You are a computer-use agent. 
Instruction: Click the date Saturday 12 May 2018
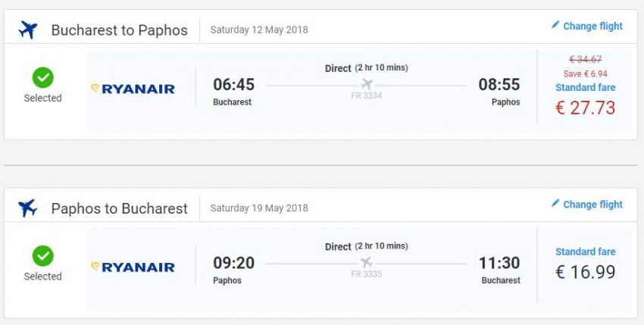click(259, 30)
